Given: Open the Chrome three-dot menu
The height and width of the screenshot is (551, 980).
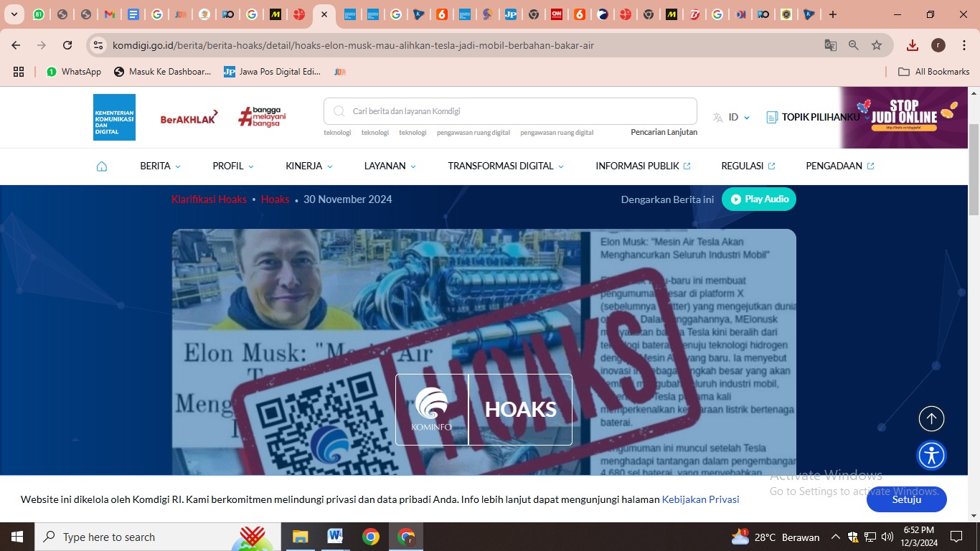Looking at the screenshot, I should point(963,45).
